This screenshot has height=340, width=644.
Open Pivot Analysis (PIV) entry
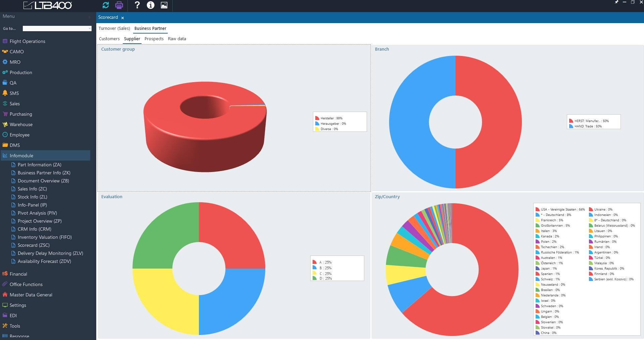coord(37,213)
